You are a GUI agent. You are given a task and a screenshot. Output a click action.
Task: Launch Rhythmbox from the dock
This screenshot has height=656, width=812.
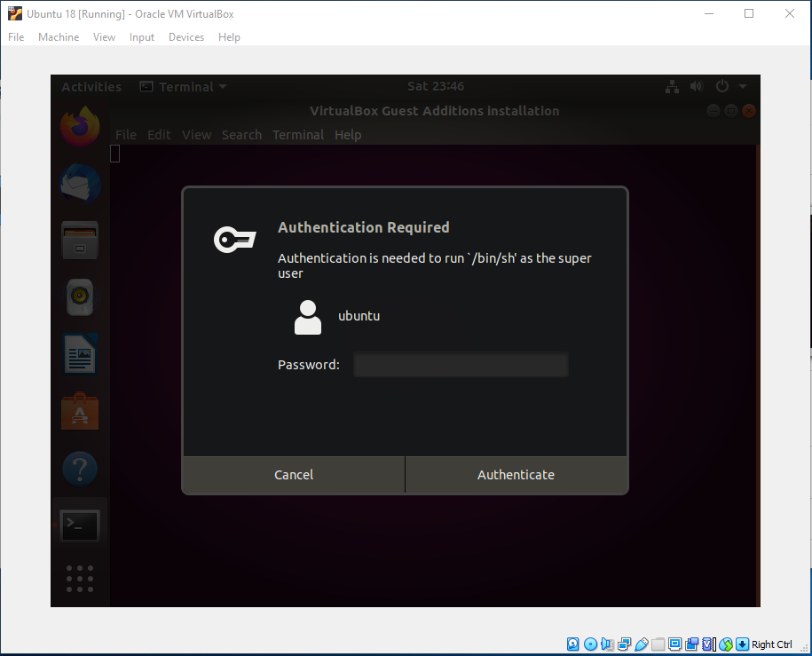click(x=80, y=297)
